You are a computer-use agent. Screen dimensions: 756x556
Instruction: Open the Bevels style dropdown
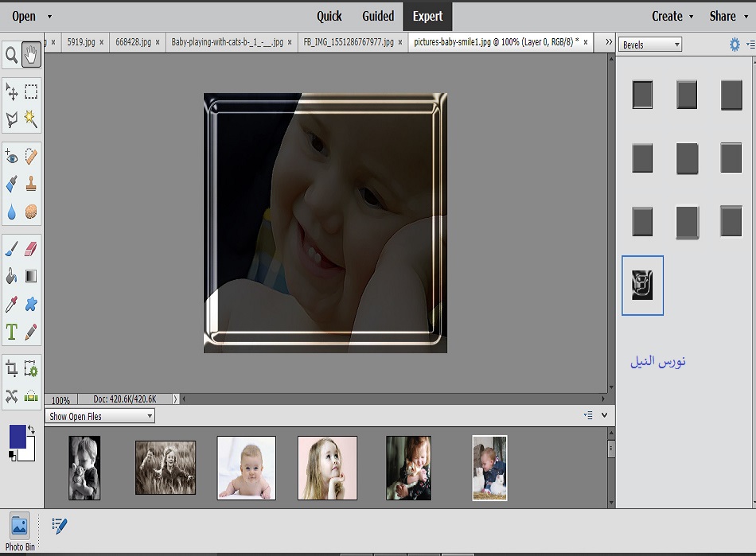650,45
